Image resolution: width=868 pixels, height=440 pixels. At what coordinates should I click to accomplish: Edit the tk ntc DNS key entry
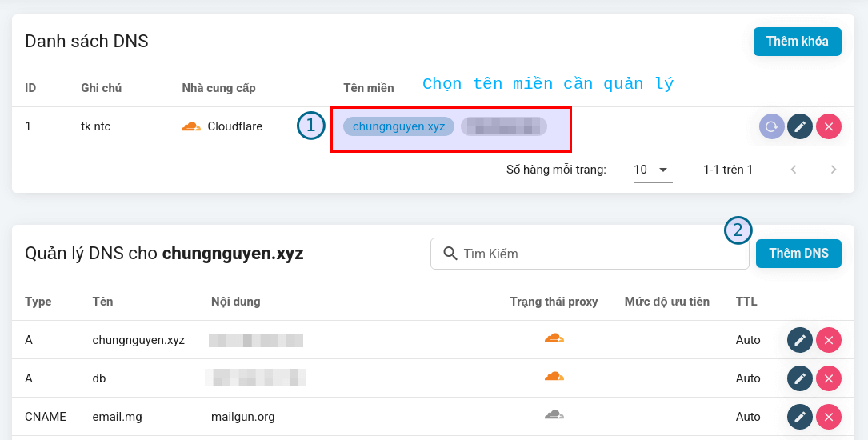(800, 126)
